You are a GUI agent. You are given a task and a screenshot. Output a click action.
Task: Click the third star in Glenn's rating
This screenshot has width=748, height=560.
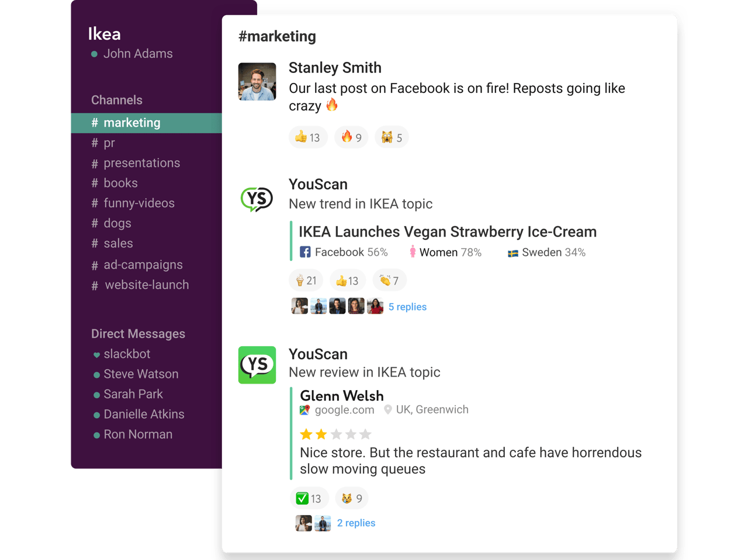click(x=336, y=434)
